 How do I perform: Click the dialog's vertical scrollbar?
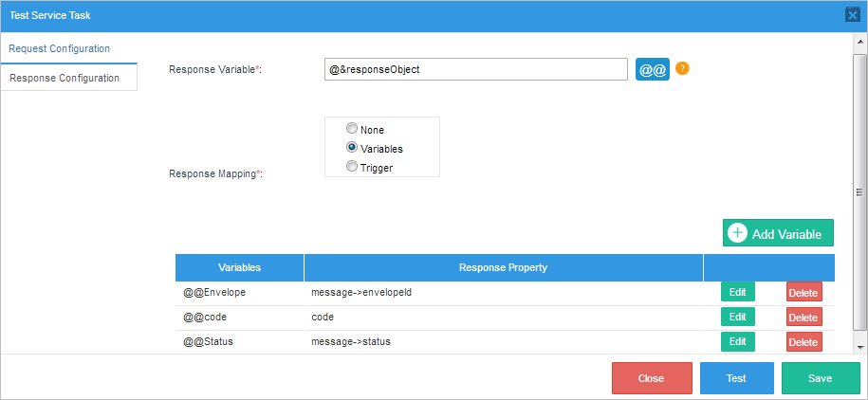(859, 190)
